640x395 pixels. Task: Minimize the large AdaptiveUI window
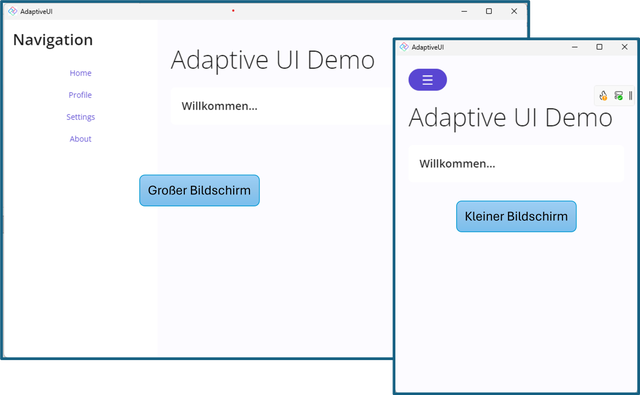[464, 11]
